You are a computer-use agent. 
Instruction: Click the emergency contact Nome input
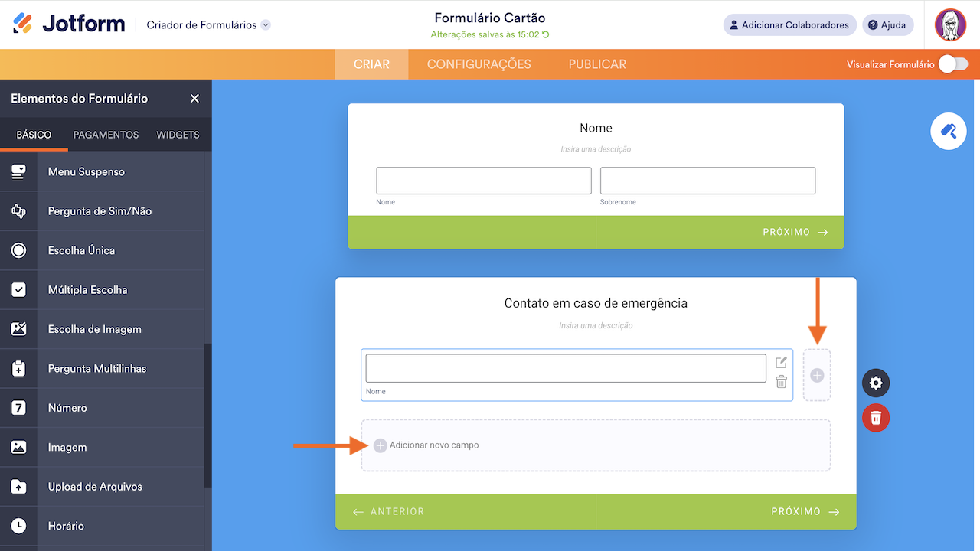565,368
